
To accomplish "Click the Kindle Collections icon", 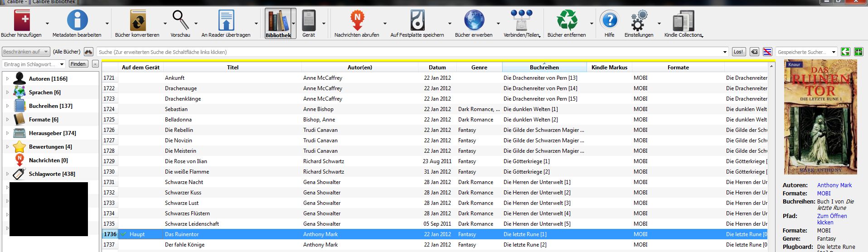I will [x=683, y=20].
